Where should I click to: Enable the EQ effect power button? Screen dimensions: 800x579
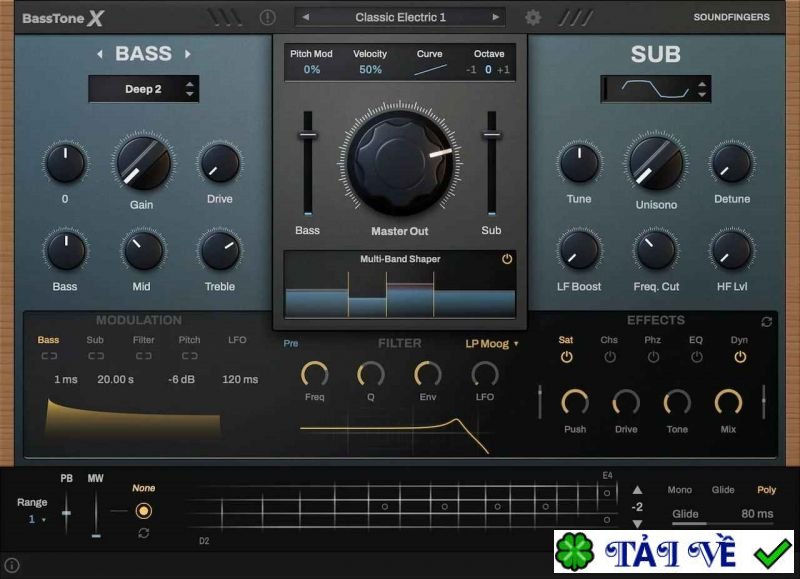(696, 357)
